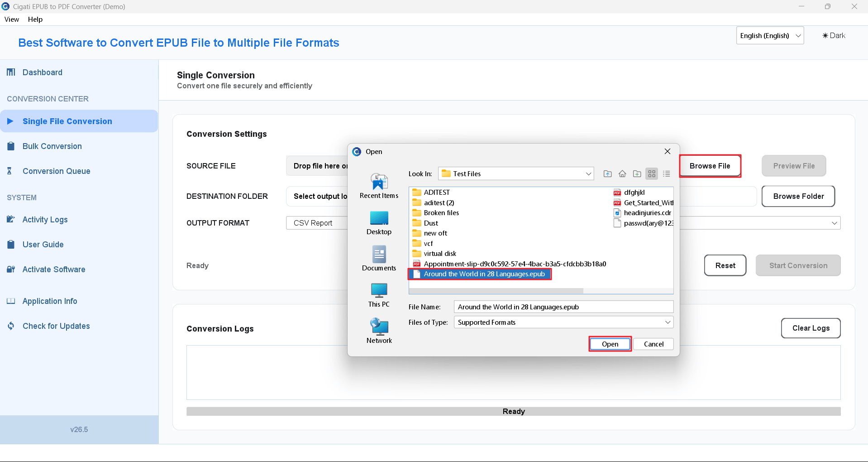
Task: Click the Open button in dialog
Action: [x=610, y=344]
